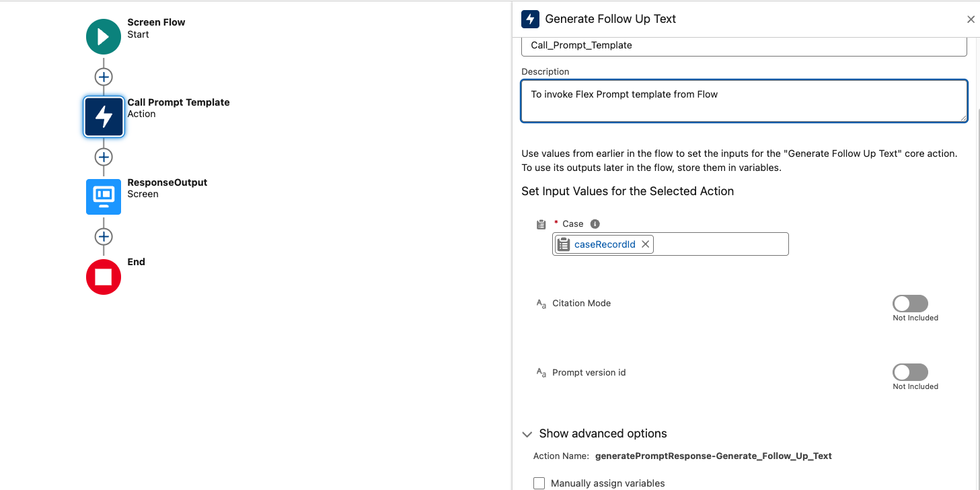980x490 pixels.
Task: Click the Case info tooltip icon
Action: pos(595,224)
